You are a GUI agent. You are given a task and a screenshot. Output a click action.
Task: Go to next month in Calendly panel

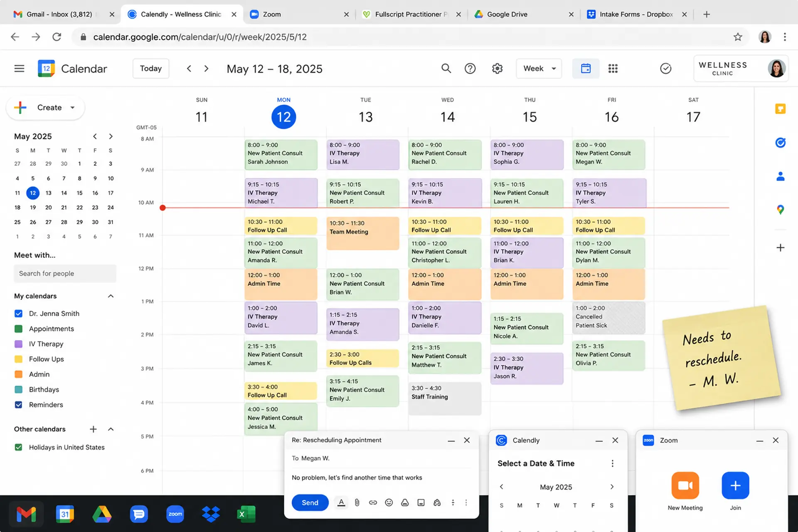click(612, 487)
